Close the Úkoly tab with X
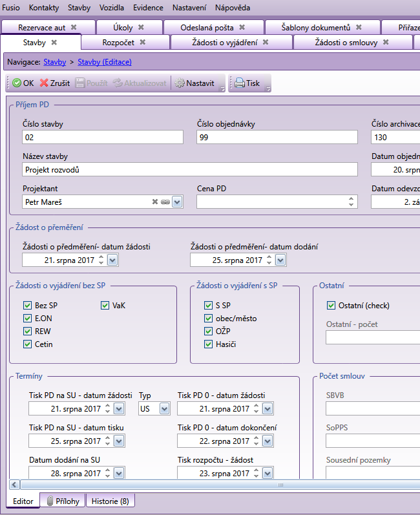420x515 pixels. tap(141, 27)
